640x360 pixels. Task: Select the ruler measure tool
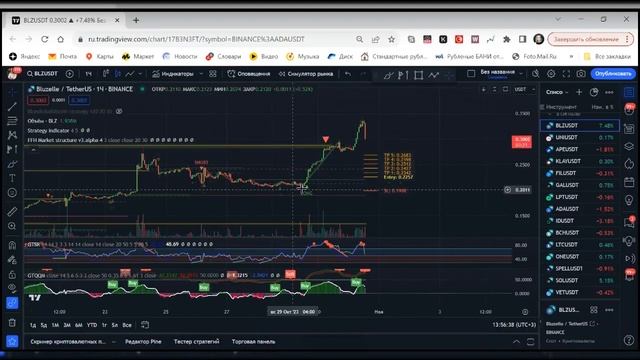(x=12, y=211)
